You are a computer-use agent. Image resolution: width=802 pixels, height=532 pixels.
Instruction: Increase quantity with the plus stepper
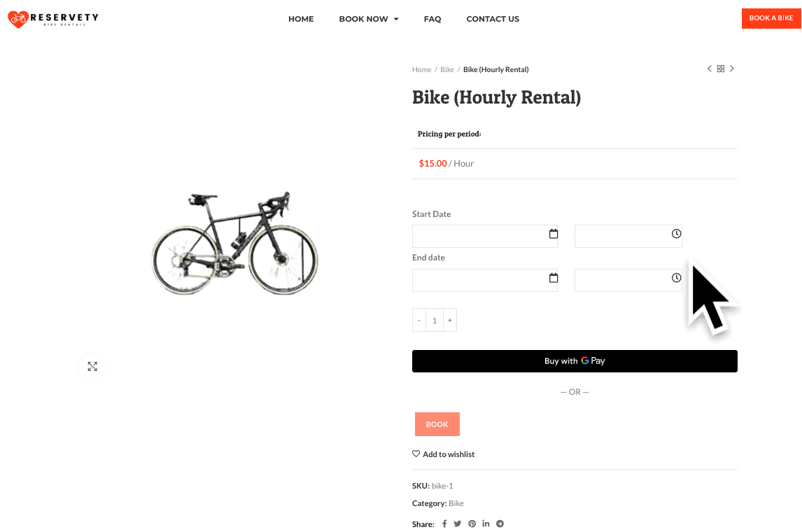(450, 320)
